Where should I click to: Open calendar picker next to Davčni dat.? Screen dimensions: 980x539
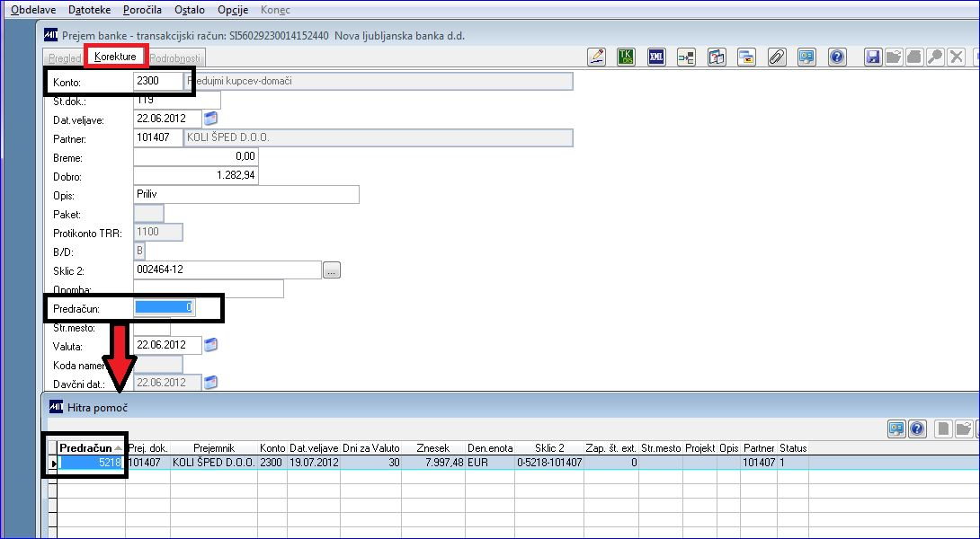[x=210, y=382]
